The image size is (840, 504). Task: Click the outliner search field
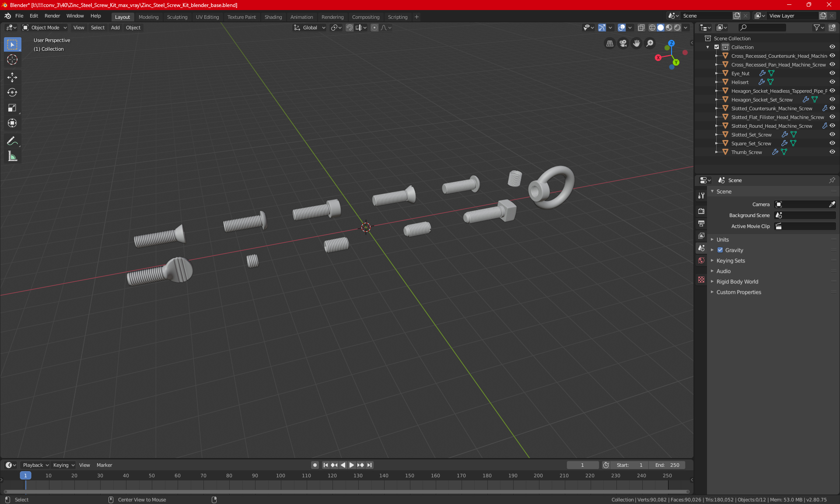tap(762, 28)
